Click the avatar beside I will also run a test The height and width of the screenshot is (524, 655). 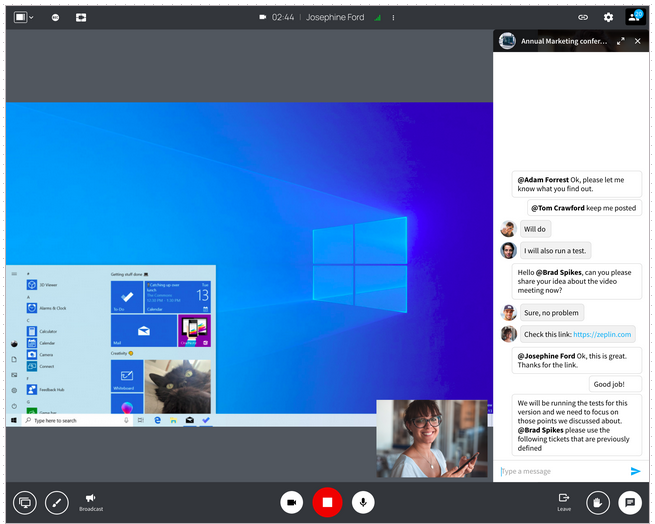[x=508, y=251]
